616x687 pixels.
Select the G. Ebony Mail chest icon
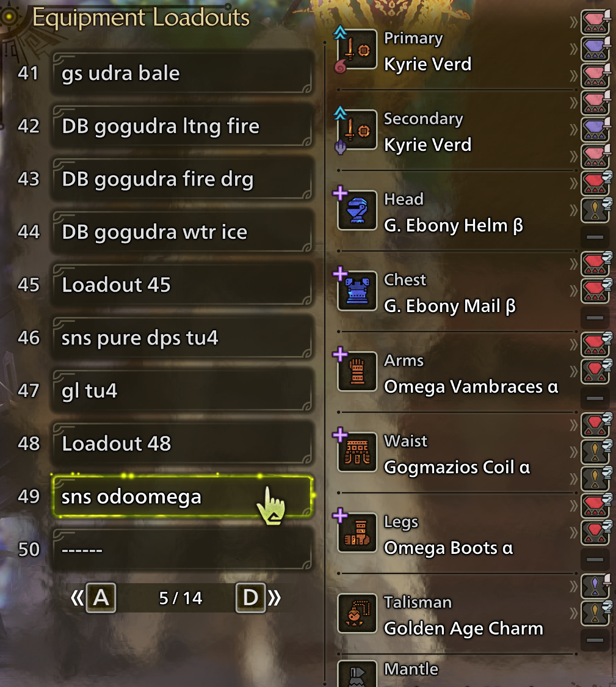tap(357, 291)
